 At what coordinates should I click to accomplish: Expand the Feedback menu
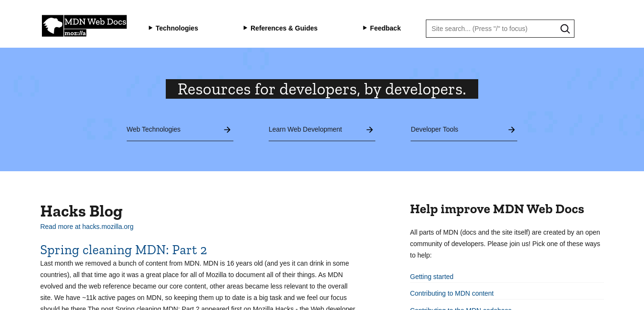(382, 28)
